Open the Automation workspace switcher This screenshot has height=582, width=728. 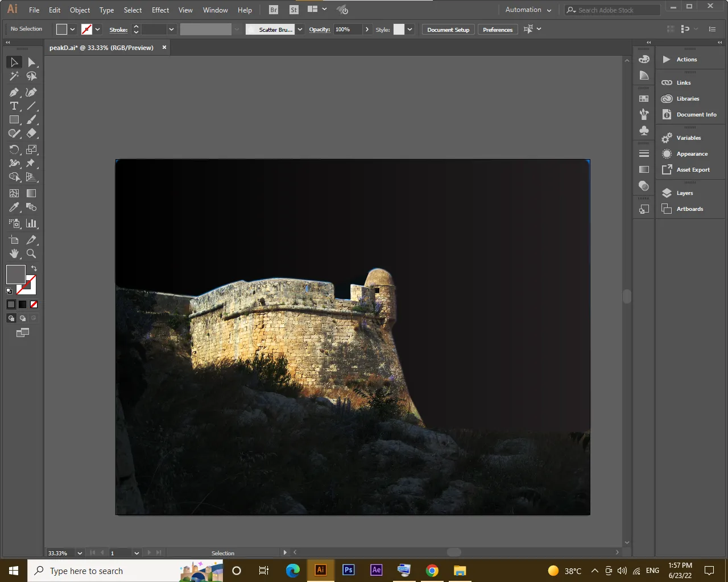tap(528, 10)
